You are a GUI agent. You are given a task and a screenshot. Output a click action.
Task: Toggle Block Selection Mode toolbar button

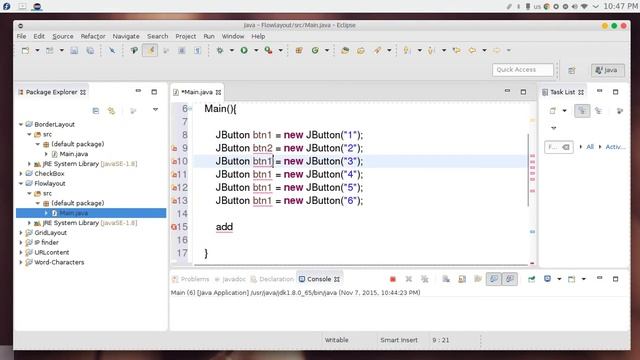[182, 51]
